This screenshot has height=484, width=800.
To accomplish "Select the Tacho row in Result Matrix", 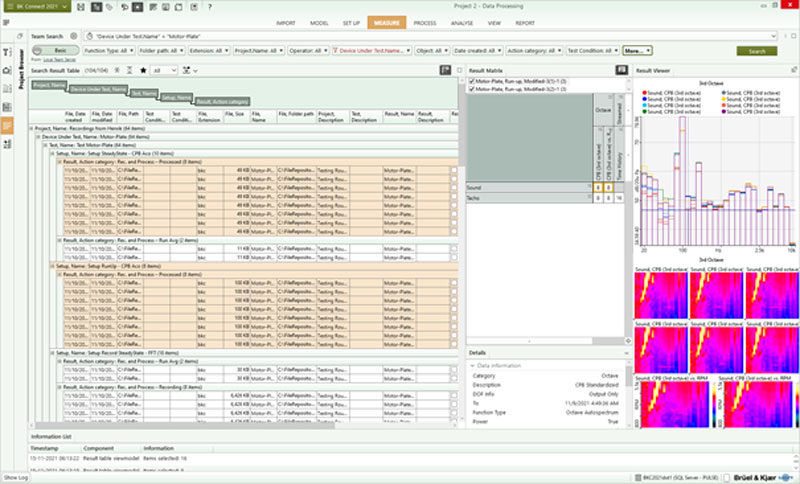I will click(529, 197).
